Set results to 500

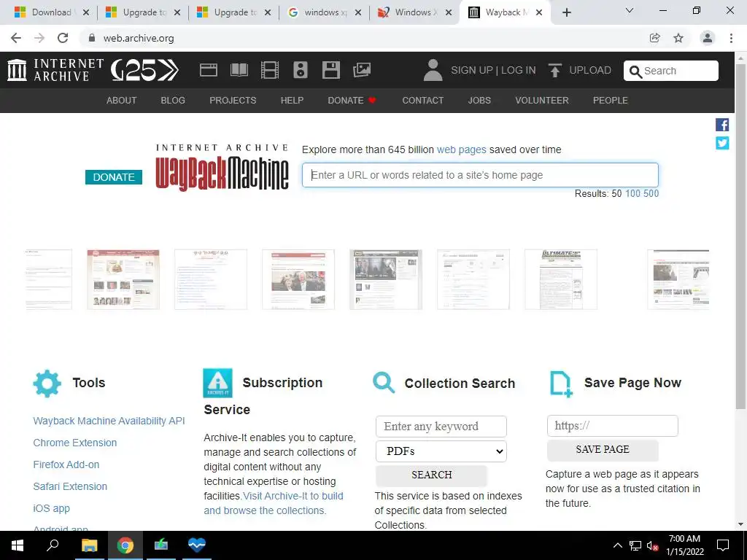coord(651,194)
